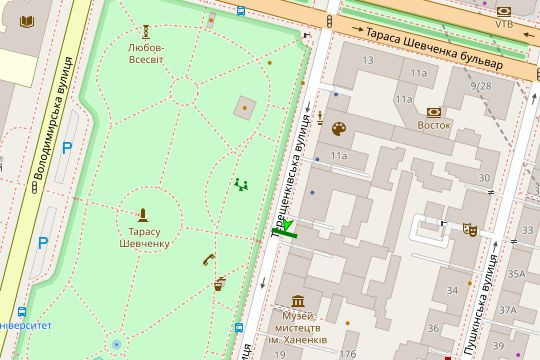Image resolution: width=540 pixels, height=360 pixels.
Task: Select the playground icon in the park
Action: pyautogui.click(x=241, y=185)
